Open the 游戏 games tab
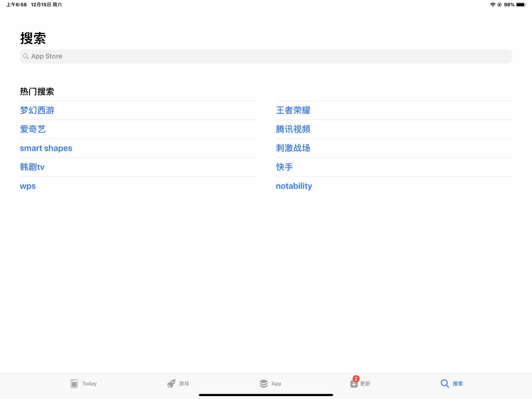 pos(178,383)
